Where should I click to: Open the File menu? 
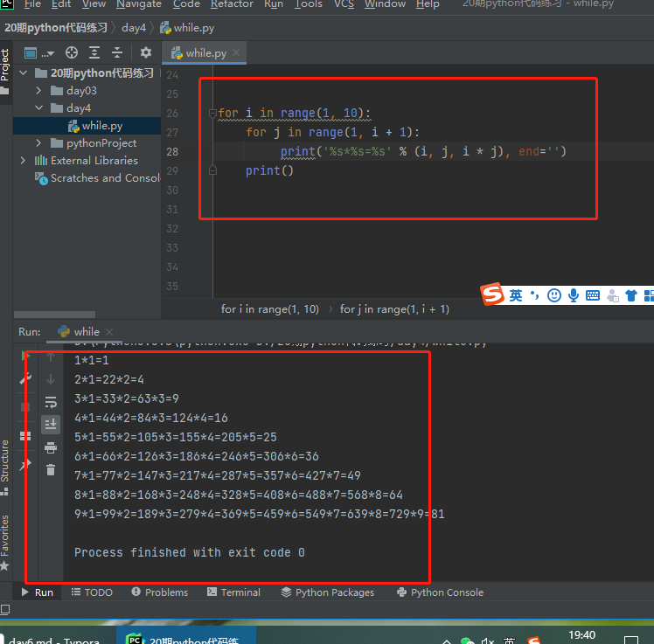point(32,4)
